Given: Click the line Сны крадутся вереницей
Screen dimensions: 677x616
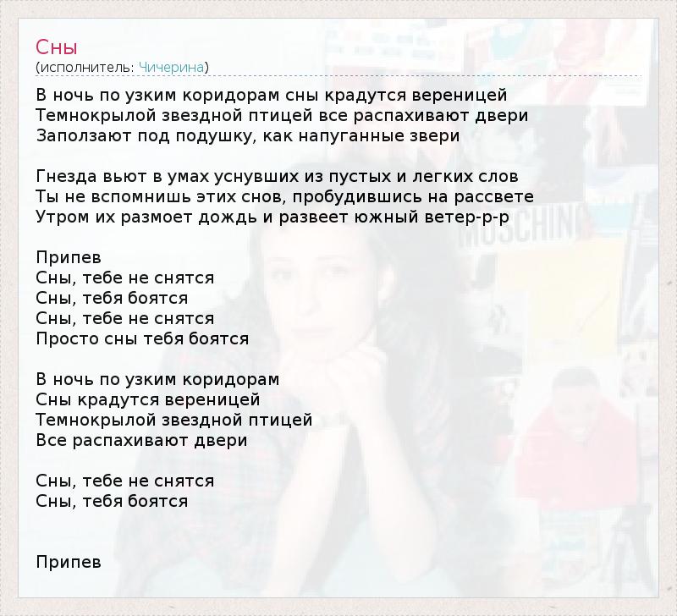Looking at the screenshot, I should pyautogui.click(x=148, y=399).
